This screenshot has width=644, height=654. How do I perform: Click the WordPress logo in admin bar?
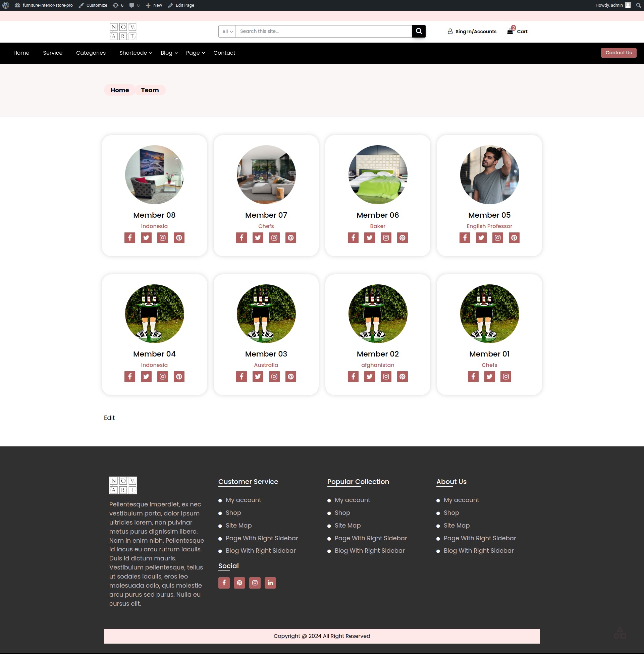point(6,5)
